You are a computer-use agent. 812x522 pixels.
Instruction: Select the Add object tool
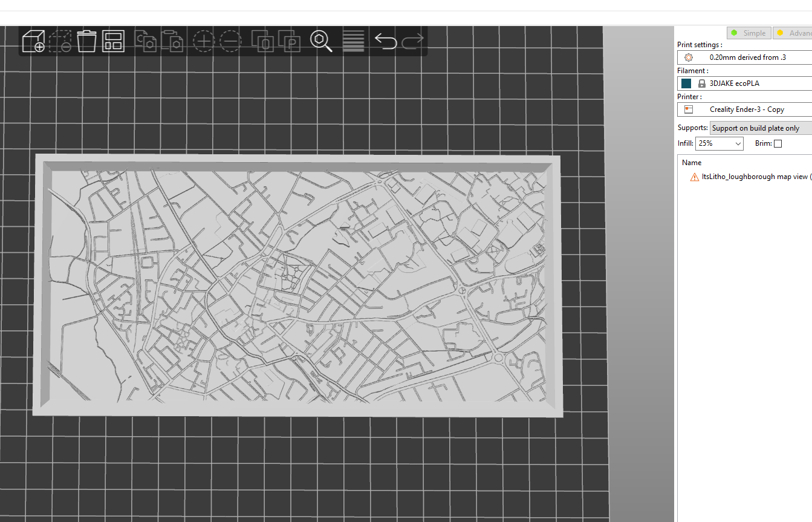33,41
